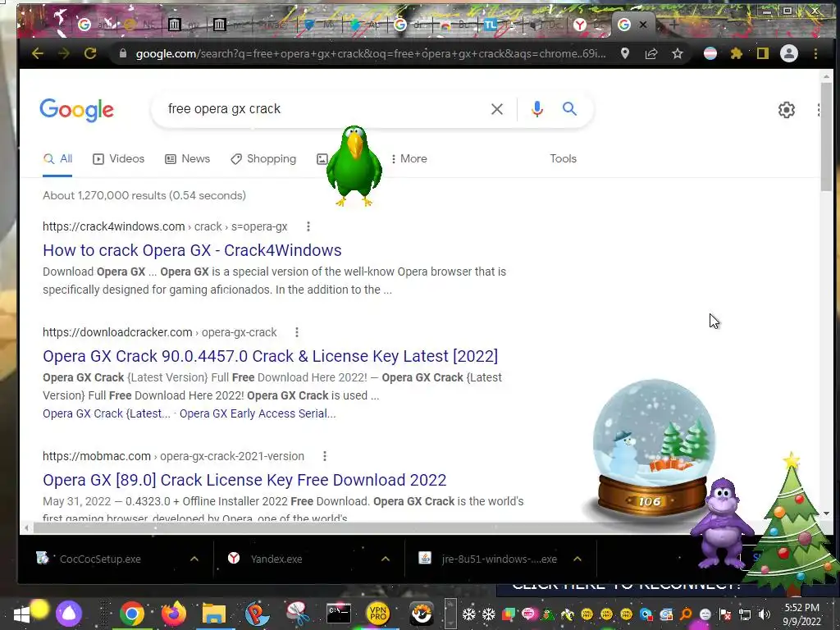This screenshot has height=630, width=840.
Task: Open the downloaded Yandex.exe file
Action: [x=276, y=559]
